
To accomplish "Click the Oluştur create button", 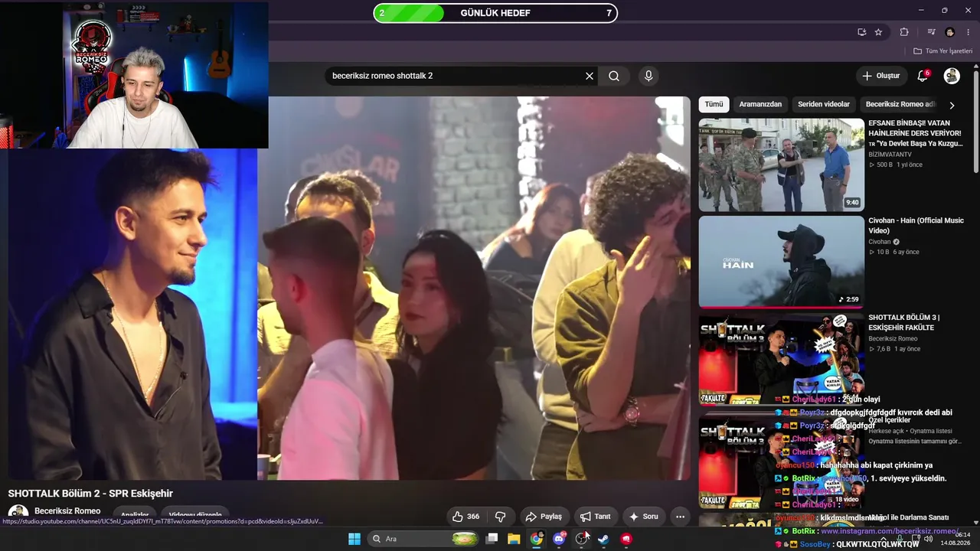I will coord(880,76).
